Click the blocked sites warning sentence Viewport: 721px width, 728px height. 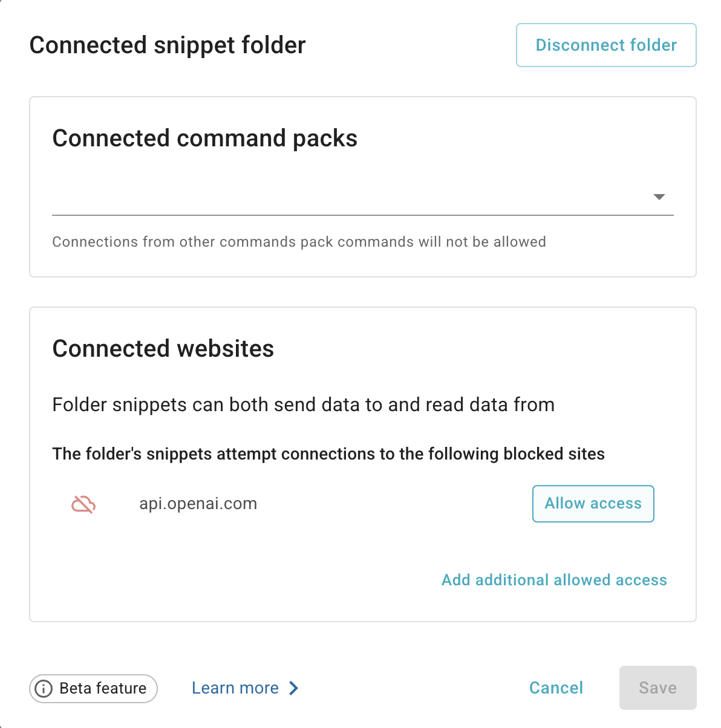(x=328, y=454)
